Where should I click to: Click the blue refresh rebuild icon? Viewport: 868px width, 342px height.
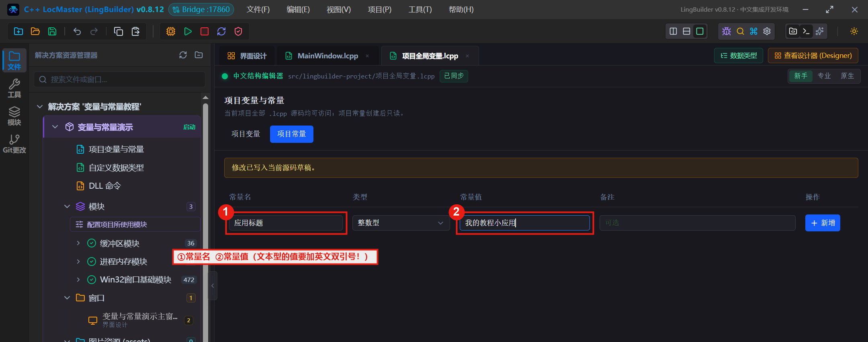(221, 31)
